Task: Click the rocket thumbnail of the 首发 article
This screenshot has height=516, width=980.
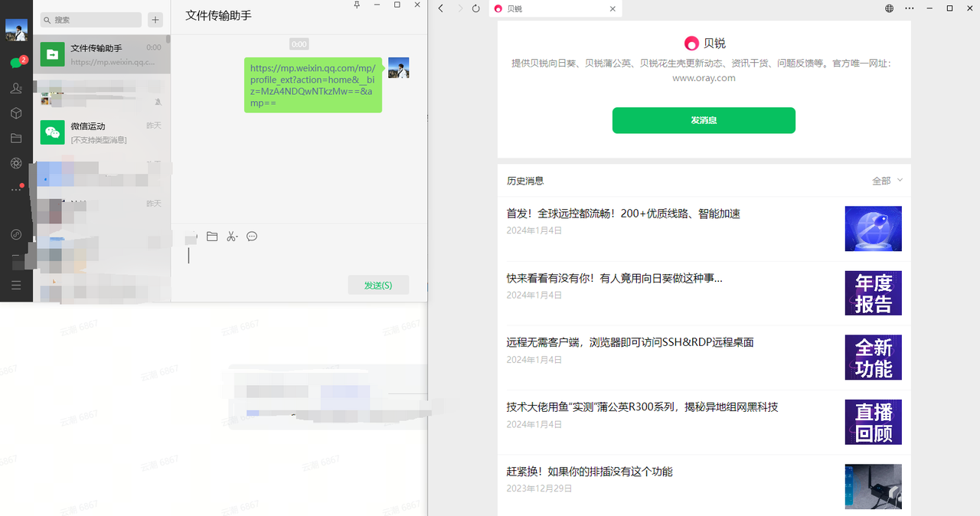Action: click(874, 228)
